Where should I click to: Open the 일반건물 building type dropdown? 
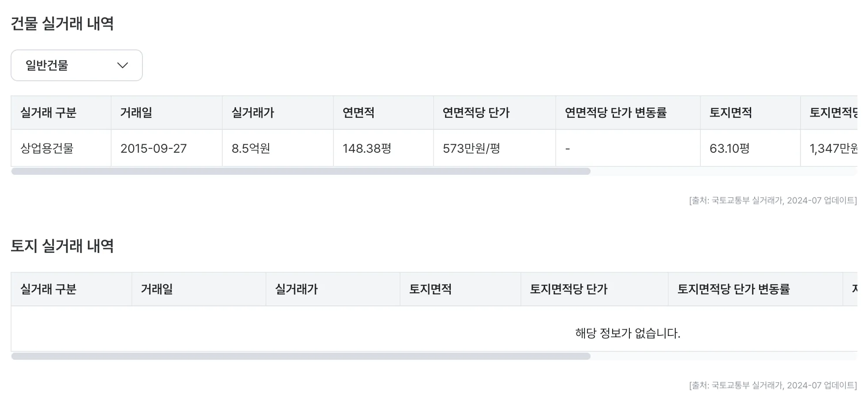tap(76, 65)
